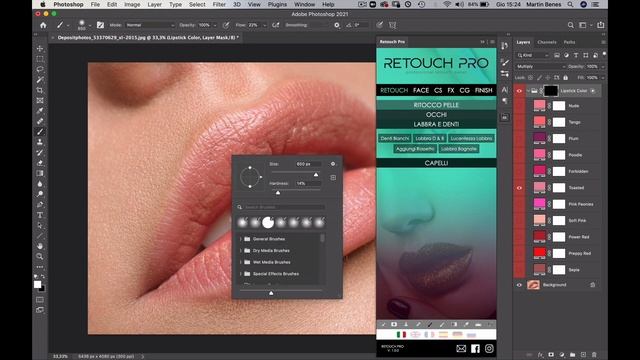Click the Aggiungi Rossetto button
The image size is (640, 360).
(415, 149)
